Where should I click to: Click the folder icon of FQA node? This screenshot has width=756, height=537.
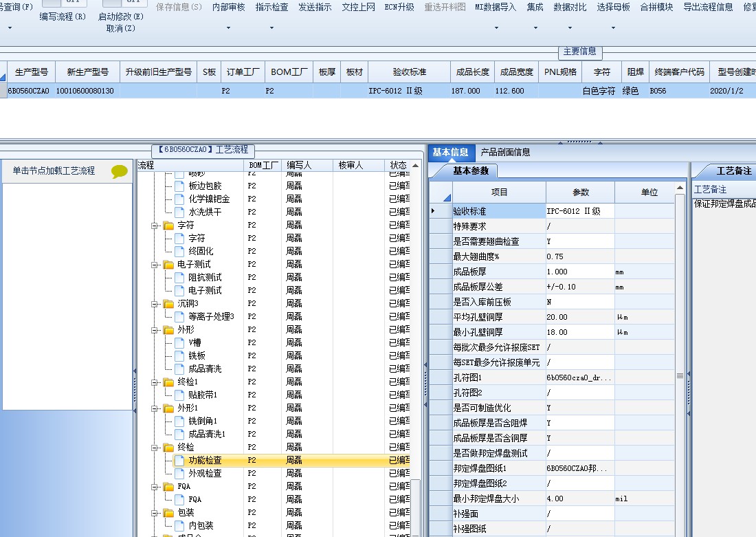(x=168, y=486)
